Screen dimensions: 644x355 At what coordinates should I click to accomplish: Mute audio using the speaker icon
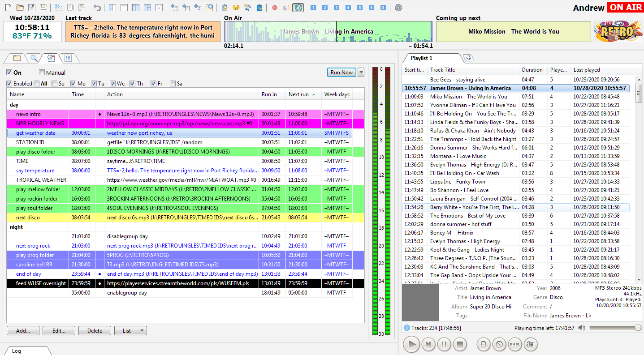582,328
